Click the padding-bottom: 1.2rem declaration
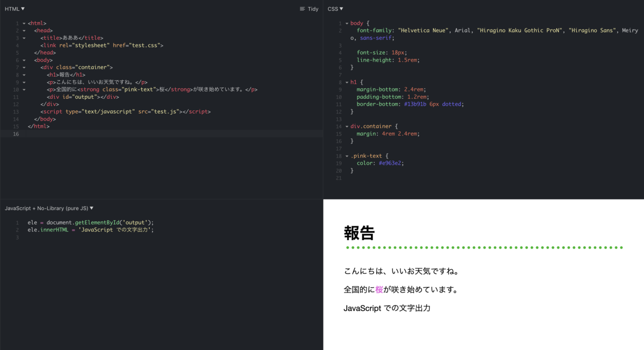 393,97
